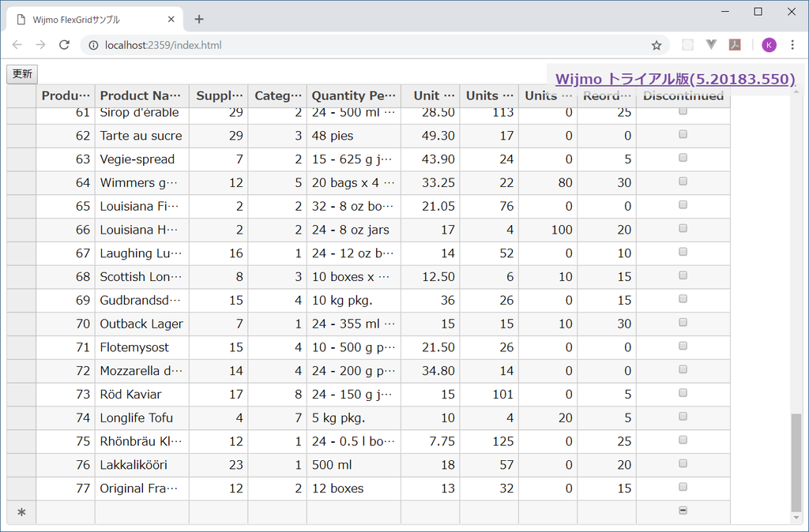Click the address bar URL

pos(163,45)
